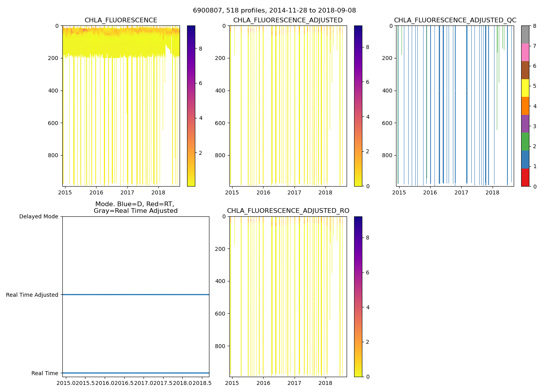Click the gray top segment of the QC colorbar
The height and width of the screenshot is (392, 549).
tap(525, 34)
